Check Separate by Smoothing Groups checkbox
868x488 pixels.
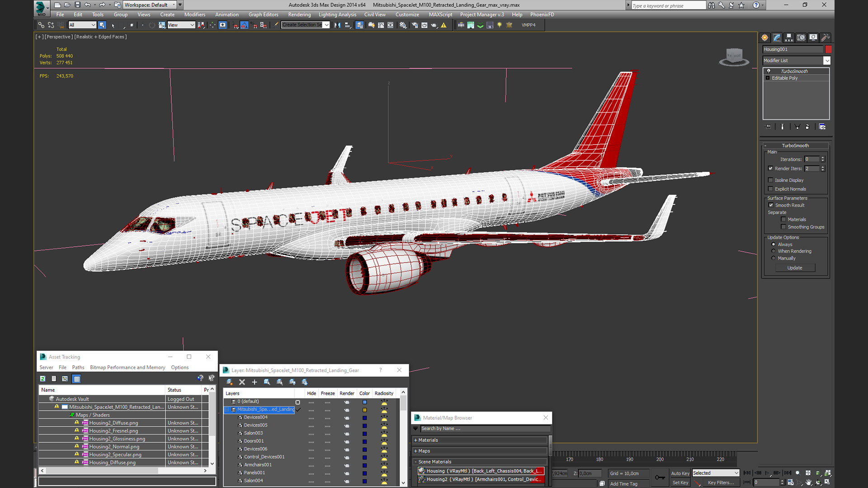783,227
